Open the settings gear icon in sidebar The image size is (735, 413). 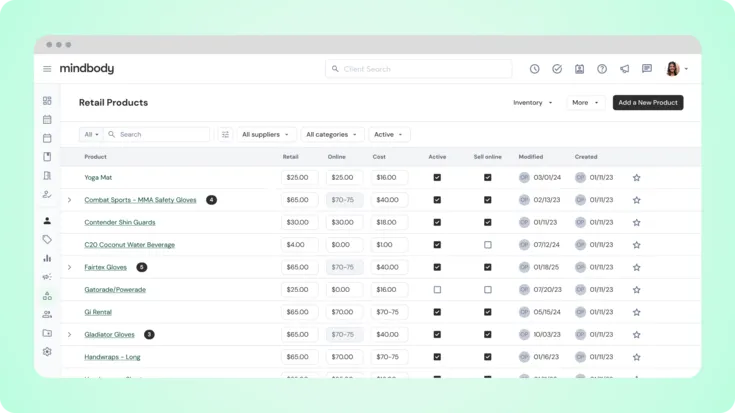[47, 352]
